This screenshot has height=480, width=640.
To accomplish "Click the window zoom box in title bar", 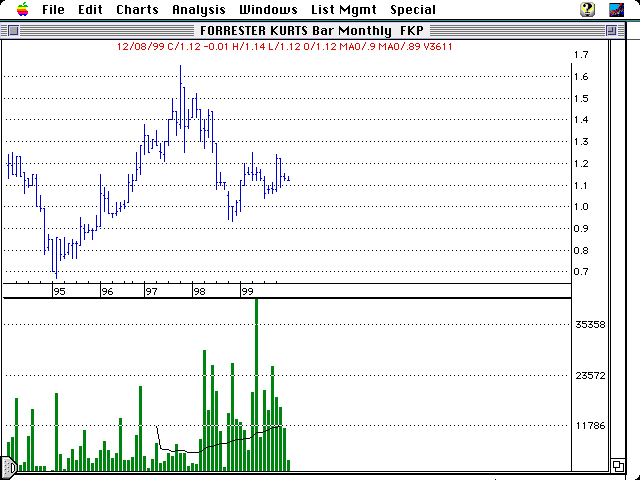I will tap(611, 30).
